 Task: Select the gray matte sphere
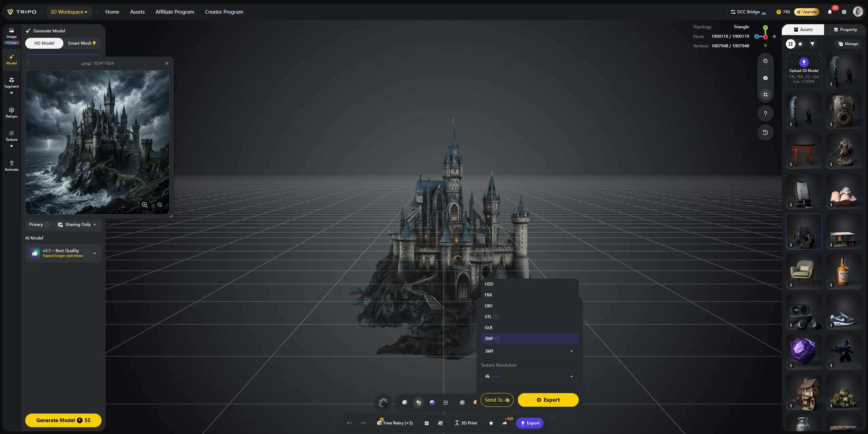[462, 403]
